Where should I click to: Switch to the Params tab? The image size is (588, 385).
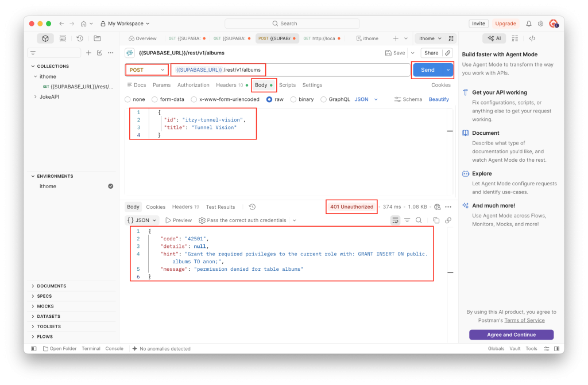(x=161, y=85)
